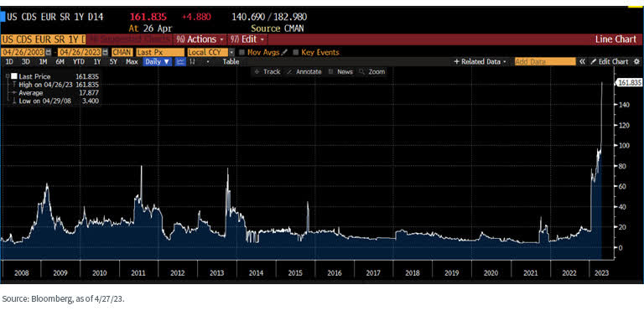Viewport: 644px width, 316px height.
Task: Select the YTD range
Action: coord(79,61)
